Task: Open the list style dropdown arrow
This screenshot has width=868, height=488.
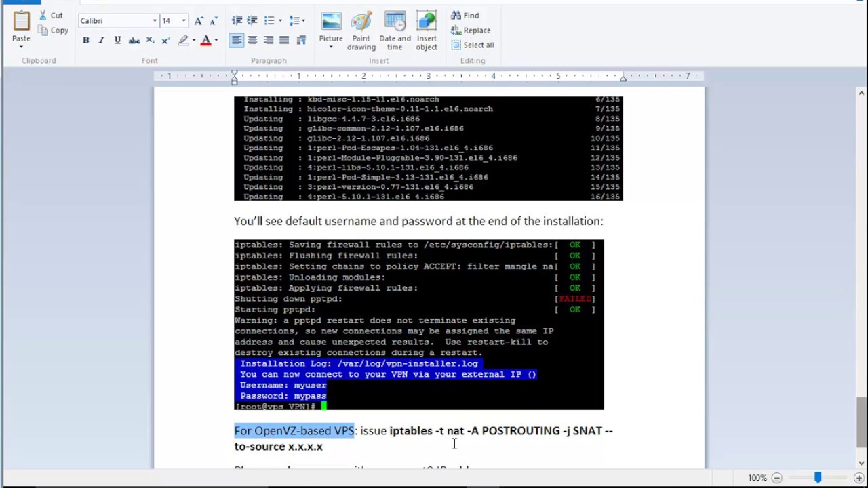Action: [280, 20]
